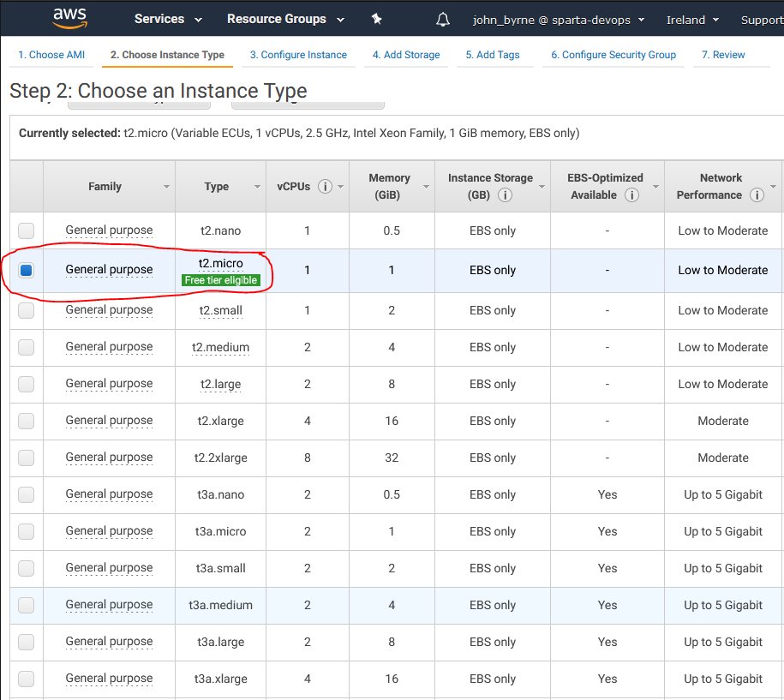This screenshot has height=700, width=784.
Task: Open the notifications bell icon
Action: pos(442,20)
